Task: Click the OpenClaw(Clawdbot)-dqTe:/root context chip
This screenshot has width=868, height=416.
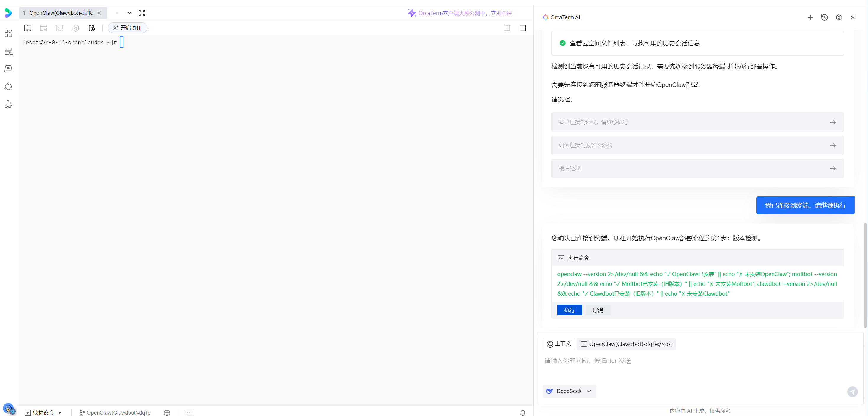Action: [626, 344]
